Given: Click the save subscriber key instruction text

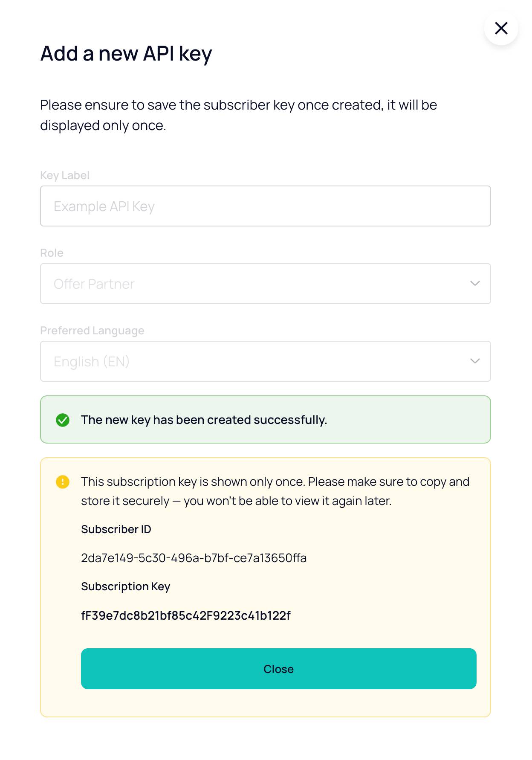Looking at the screenshot, I should coord(238,115).
